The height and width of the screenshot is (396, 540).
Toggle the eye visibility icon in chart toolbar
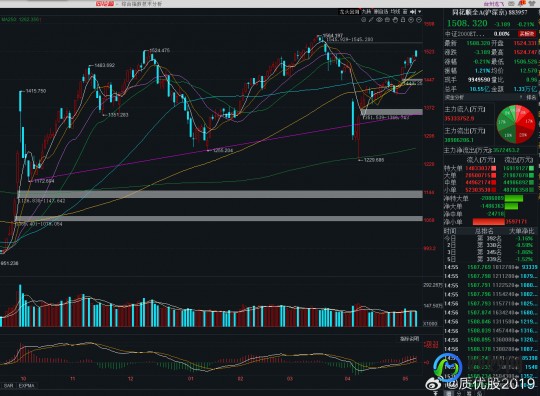(x=379, y=20)
